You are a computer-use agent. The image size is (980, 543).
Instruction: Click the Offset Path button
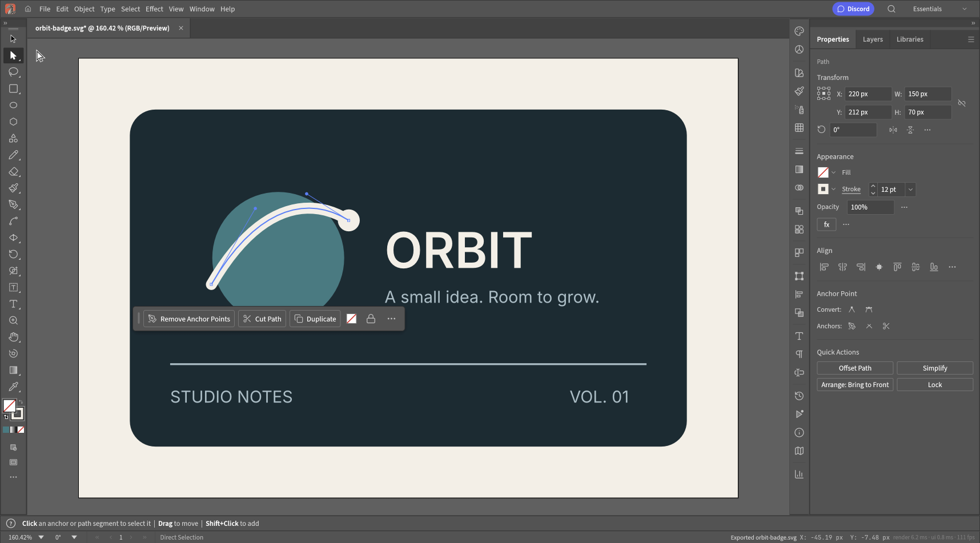855,368
